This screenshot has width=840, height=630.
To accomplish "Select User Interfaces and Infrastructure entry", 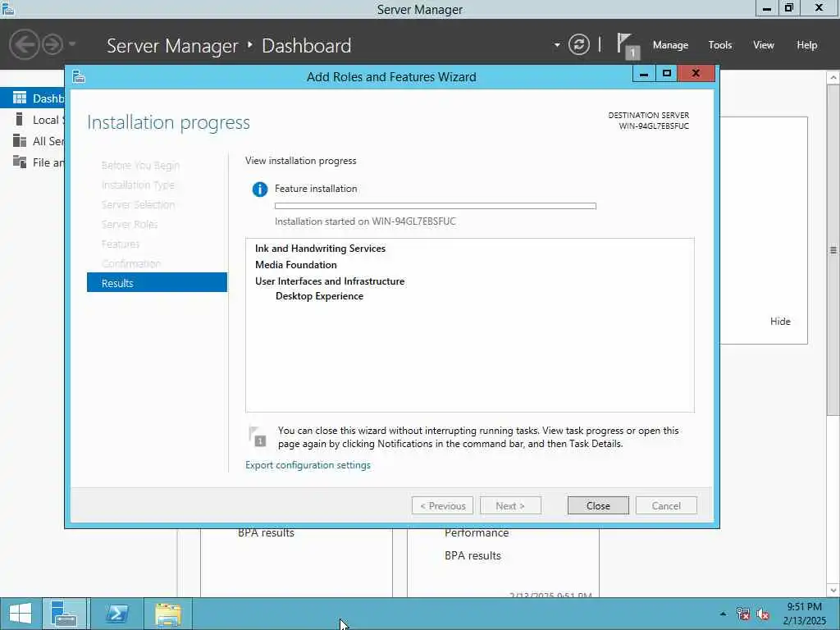I will click(330, 281).
